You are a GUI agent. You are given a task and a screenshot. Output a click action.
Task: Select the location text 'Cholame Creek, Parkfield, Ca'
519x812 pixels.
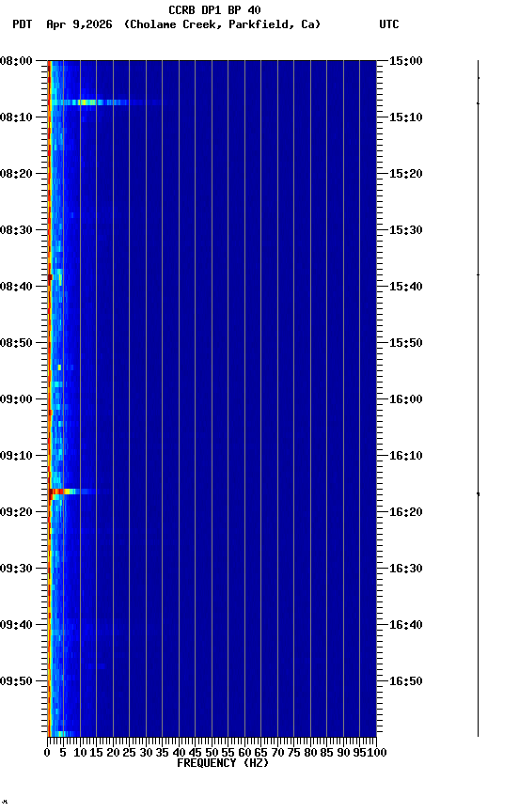(222, 24)
